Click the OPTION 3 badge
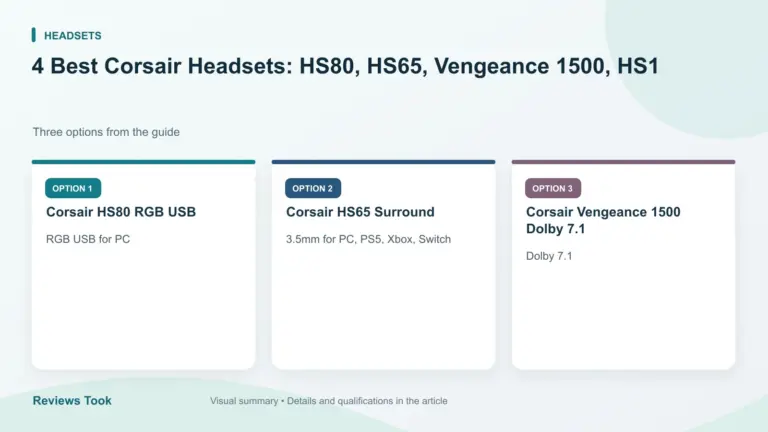Screen dimensions: 768x432 [553, 189]
